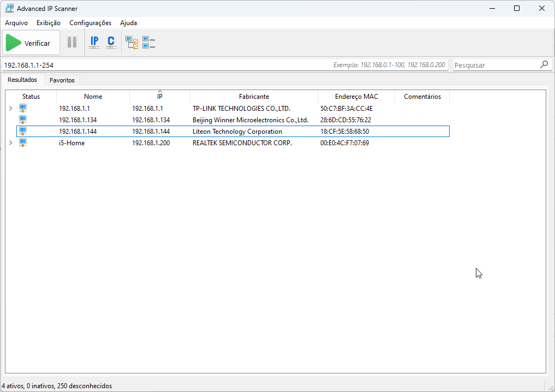Viewport: 555px width, 392px height.
Task: Open the Arquivo menu
Action: [16, 23]
